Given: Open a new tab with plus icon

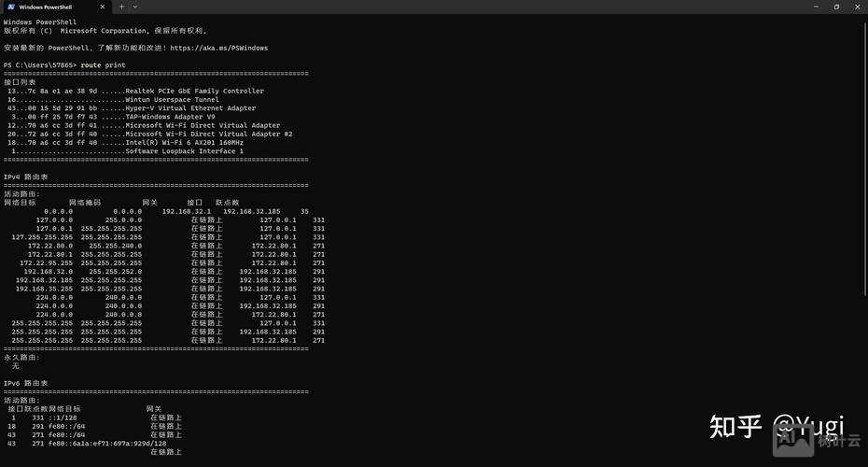Looking at the screenshot, I should tap(121, 7).
